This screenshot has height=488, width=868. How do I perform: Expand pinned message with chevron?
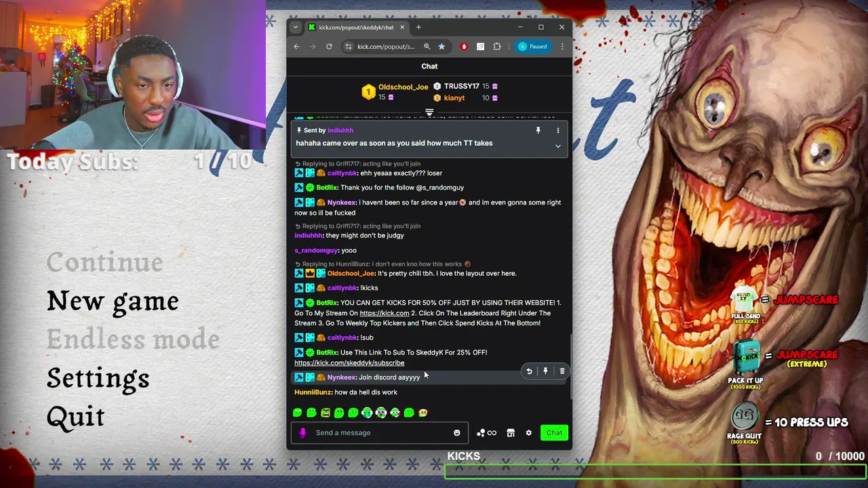click(558, 146)
